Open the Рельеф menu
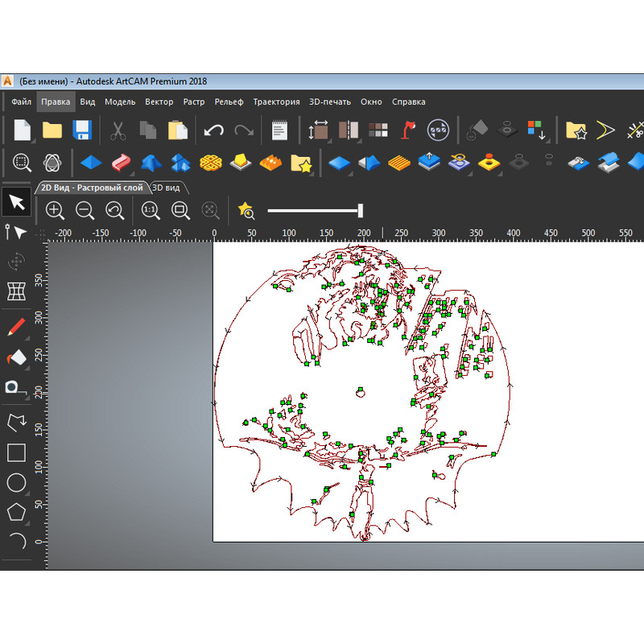This screenshot has height=644, width=644. 229,102
